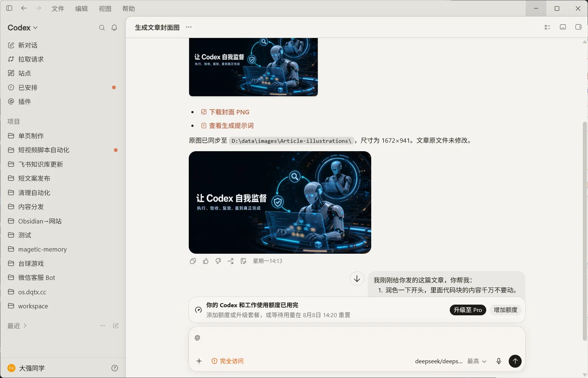Go forward with the right arrow

pyautogui.click(x=38, y=8)
